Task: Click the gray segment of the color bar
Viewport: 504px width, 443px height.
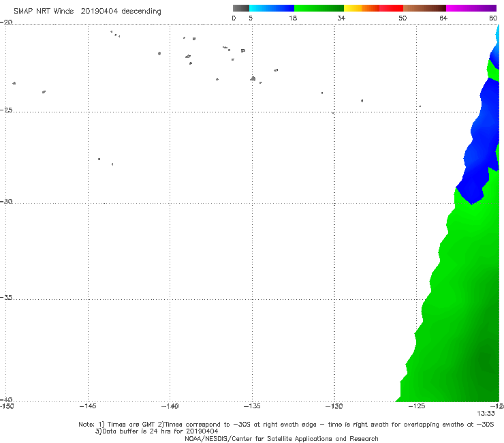Action: click(x=241, y=8)
